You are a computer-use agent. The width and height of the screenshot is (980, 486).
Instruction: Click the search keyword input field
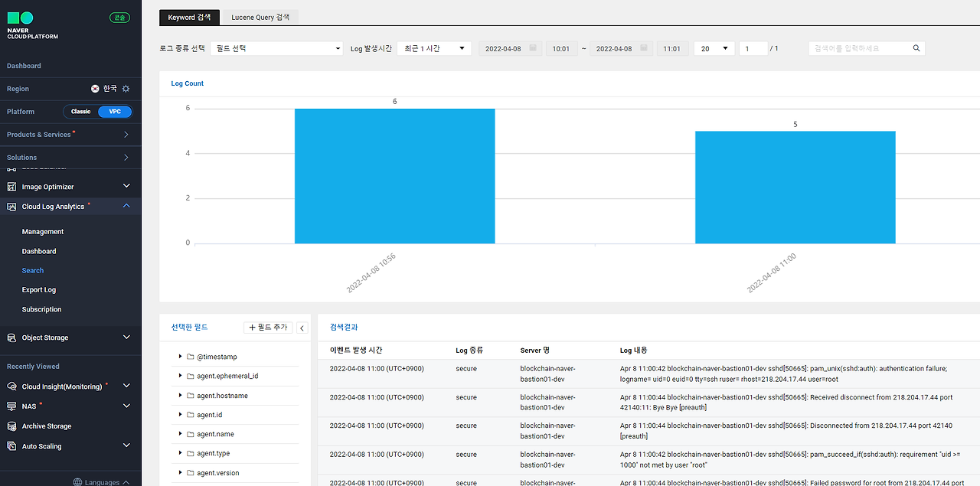[867, 48]
